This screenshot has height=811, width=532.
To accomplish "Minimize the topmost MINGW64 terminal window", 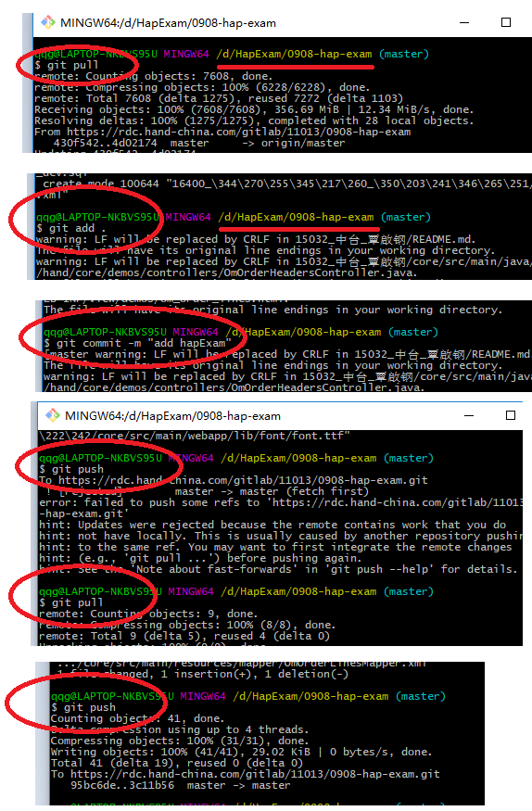I will [x=464, y=22].
